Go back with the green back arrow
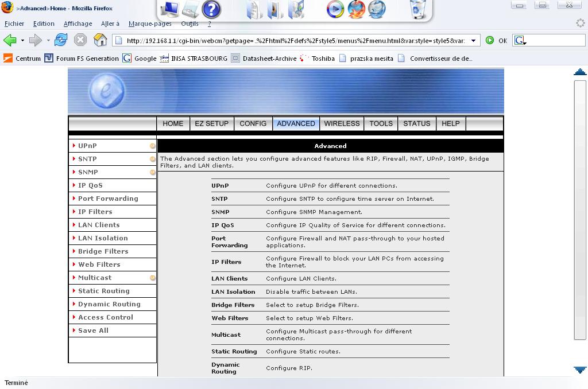The width and height of the screenshot is (588, 389). pyautogui.click(x=10, y=40)
